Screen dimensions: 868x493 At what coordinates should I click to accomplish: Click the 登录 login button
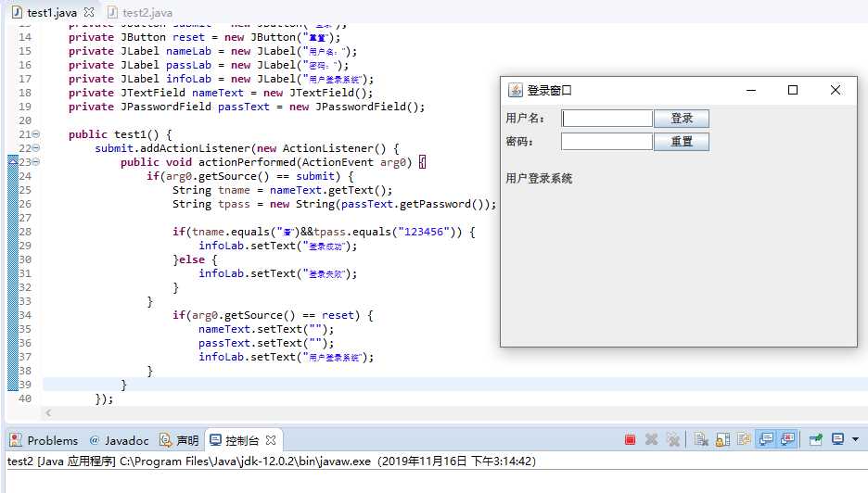tap(682, 119)
